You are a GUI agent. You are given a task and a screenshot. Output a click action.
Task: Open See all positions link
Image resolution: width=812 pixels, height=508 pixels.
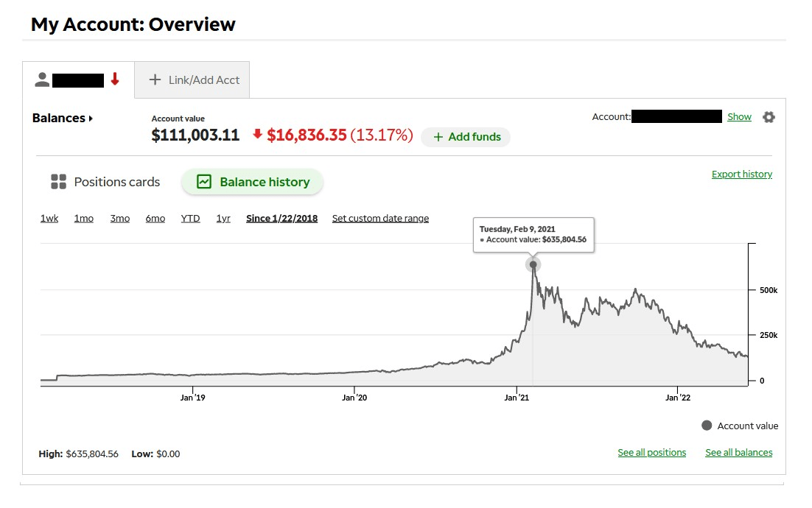(651, 453)
